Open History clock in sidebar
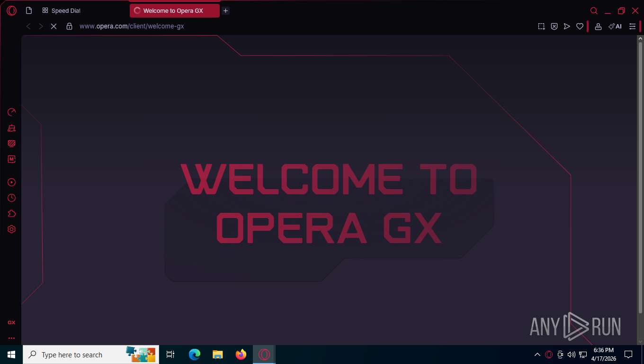This screenshot has width=644, height=364. click(11, 198)
